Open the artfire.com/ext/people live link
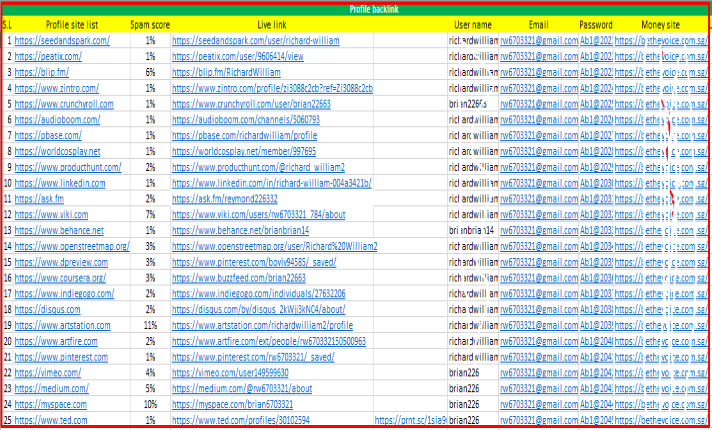The height and width of the screenshot is (430, 712). [x=269, y=341]
